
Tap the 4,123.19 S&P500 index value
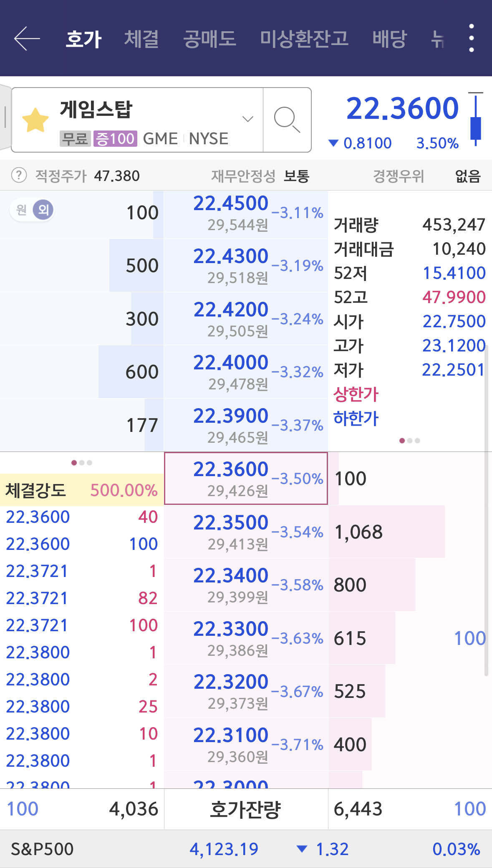pyautogui.click(x=224, y=849)
